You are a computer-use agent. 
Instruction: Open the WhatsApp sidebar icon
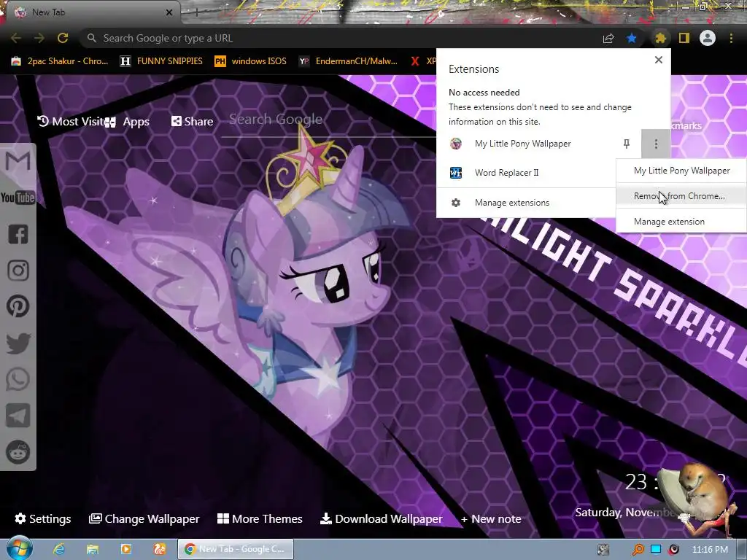point(18,379)
